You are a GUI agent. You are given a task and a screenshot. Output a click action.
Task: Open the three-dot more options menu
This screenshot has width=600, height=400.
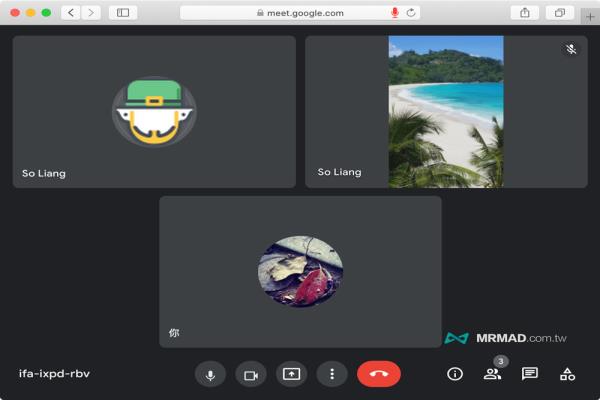coord(332,374)
